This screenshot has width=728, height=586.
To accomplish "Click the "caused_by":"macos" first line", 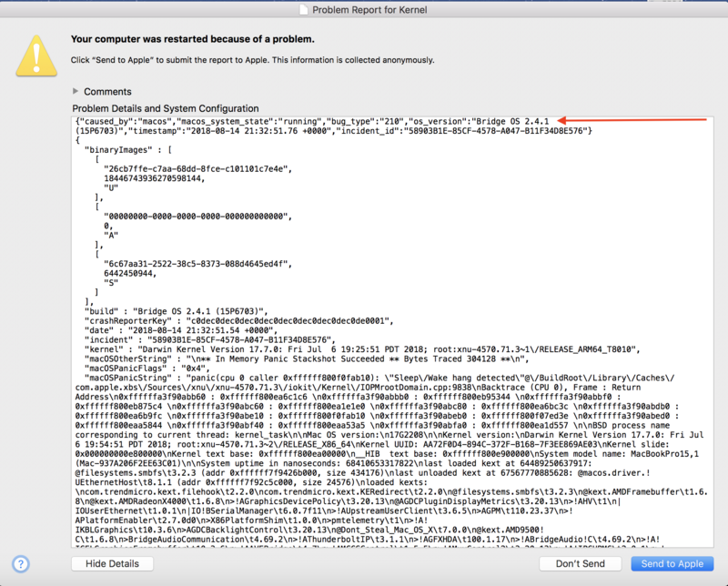I will pos(312,121).
